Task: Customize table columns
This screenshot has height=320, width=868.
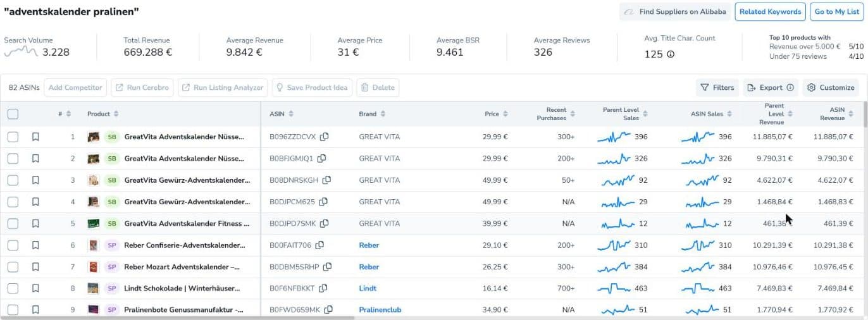Action: click(x=831, y=88)
